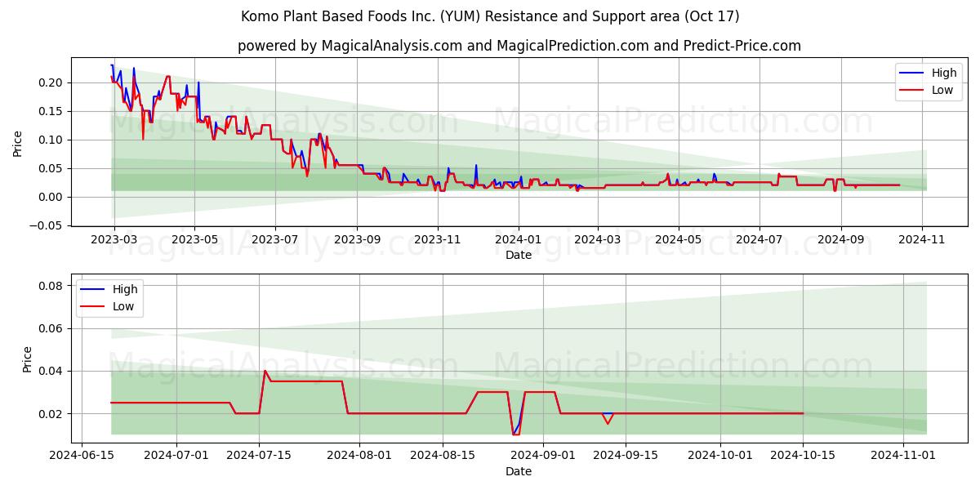Click the lower chart's Date axis label

(519, 471)
